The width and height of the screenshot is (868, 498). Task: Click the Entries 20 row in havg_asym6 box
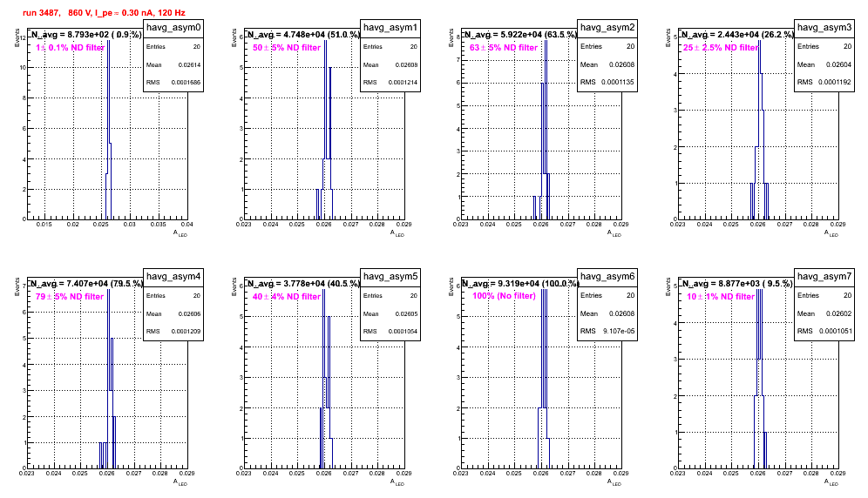tap(607, 295)
